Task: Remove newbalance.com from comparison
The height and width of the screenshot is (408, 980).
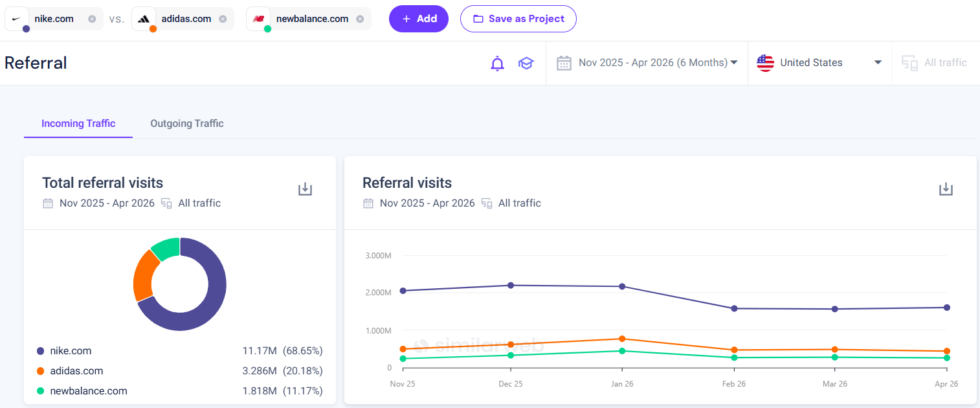Action: 360,19
